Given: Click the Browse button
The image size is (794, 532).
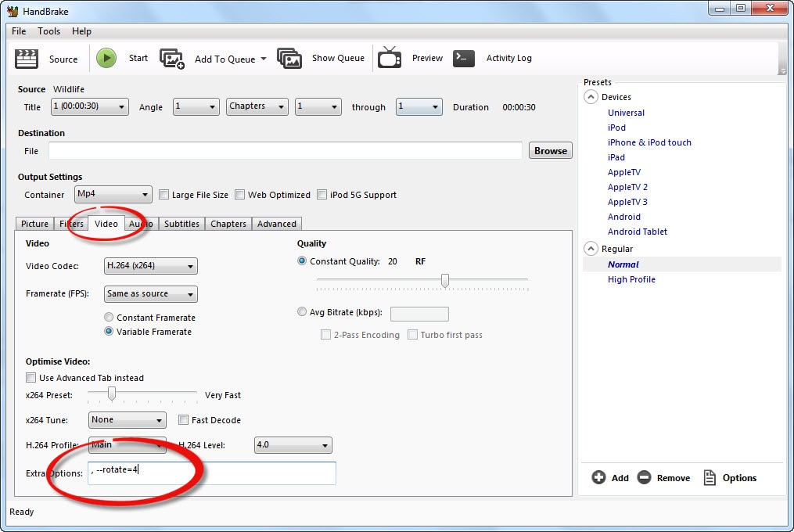Looking at the screenshot, I should pos(551,150).
